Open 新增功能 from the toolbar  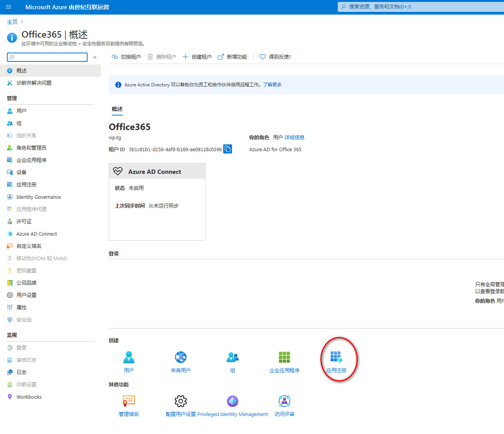[232, 57]
